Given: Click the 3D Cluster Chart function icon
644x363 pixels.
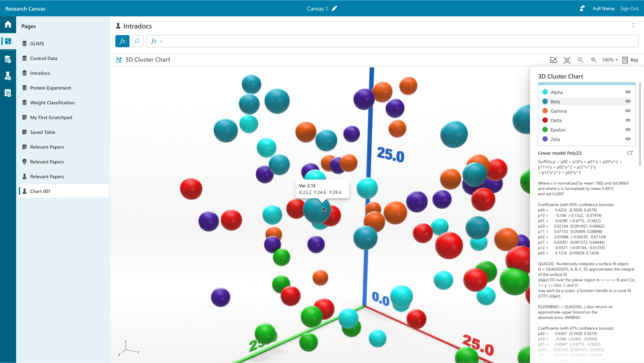Looking at the screenshot, I should [x=119, y=59].
